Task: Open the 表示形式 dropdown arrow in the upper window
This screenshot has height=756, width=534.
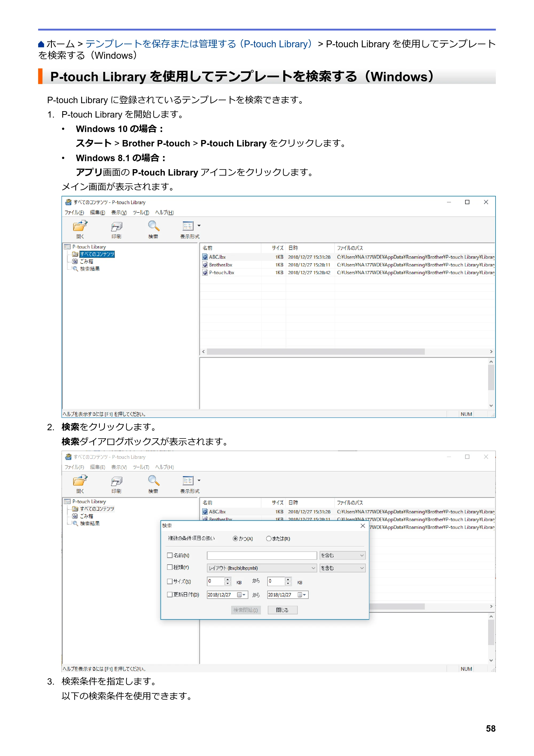Action: [x=199, y=226]
